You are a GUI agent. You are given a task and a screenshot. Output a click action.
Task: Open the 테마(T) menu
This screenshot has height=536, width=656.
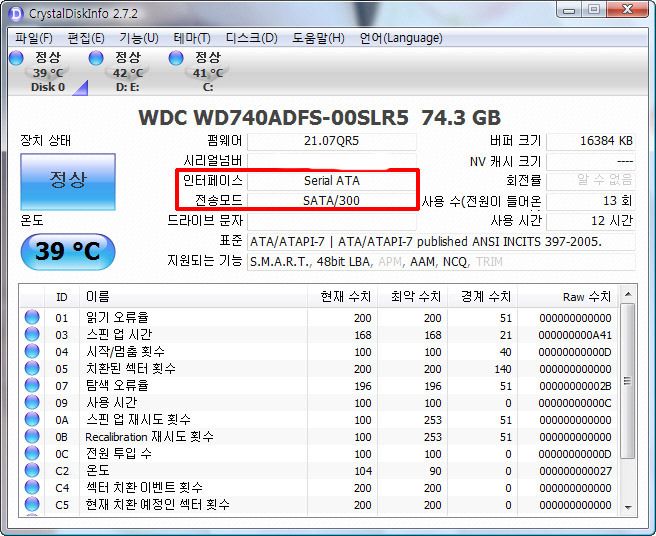192,38
